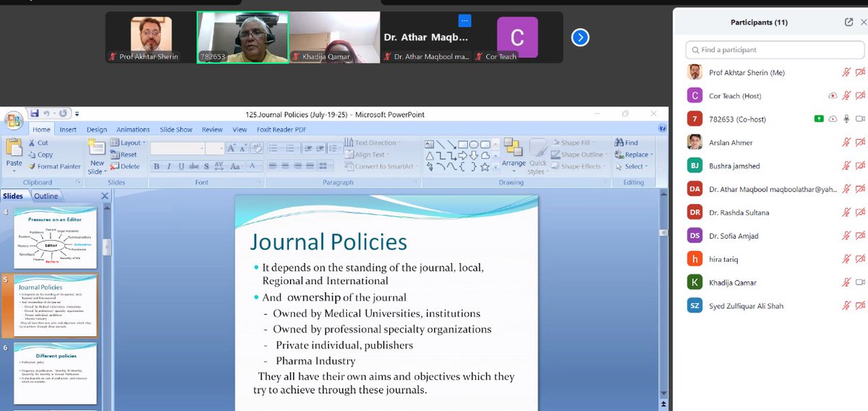This screenshot has height=411, width=868.
Task: Click the Arrange icon
Action: tap(514, 147)
